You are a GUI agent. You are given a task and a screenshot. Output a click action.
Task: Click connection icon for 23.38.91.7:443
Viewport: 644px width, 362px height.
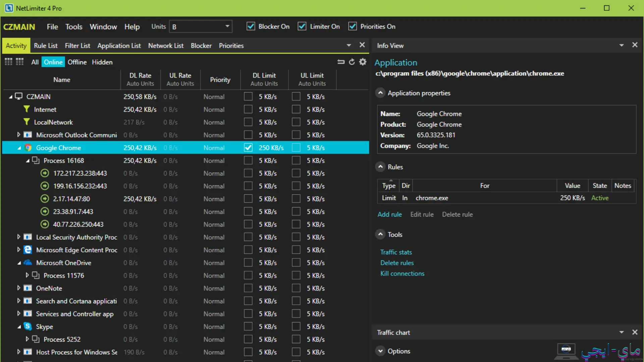click(45, 212)
